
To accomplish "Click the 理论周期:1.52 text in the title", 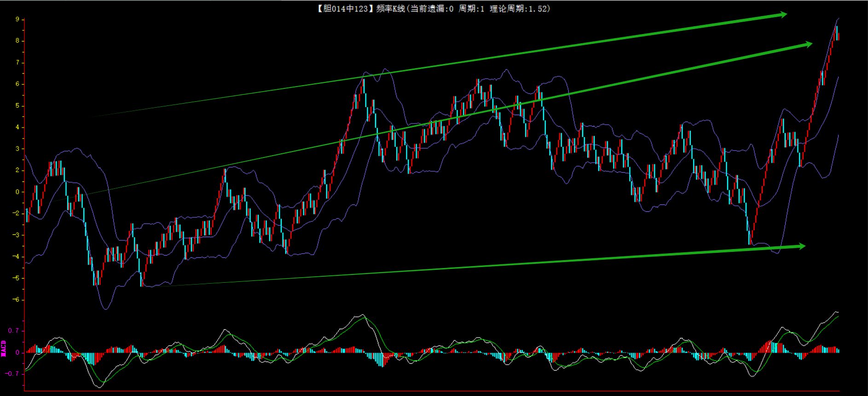I will (x=520, y=9).
